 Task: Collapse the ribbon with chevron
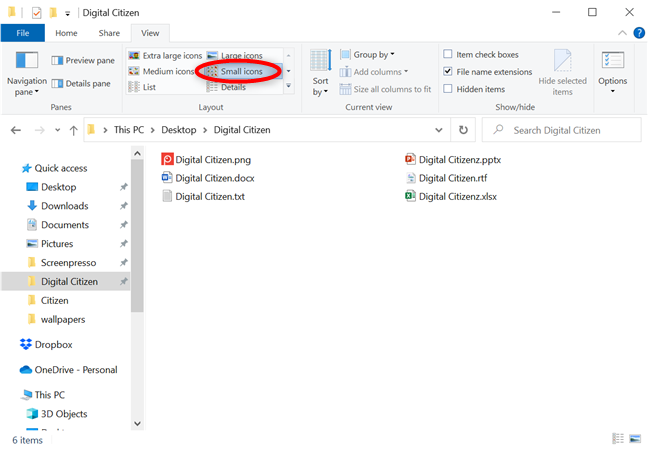point(622,33)
